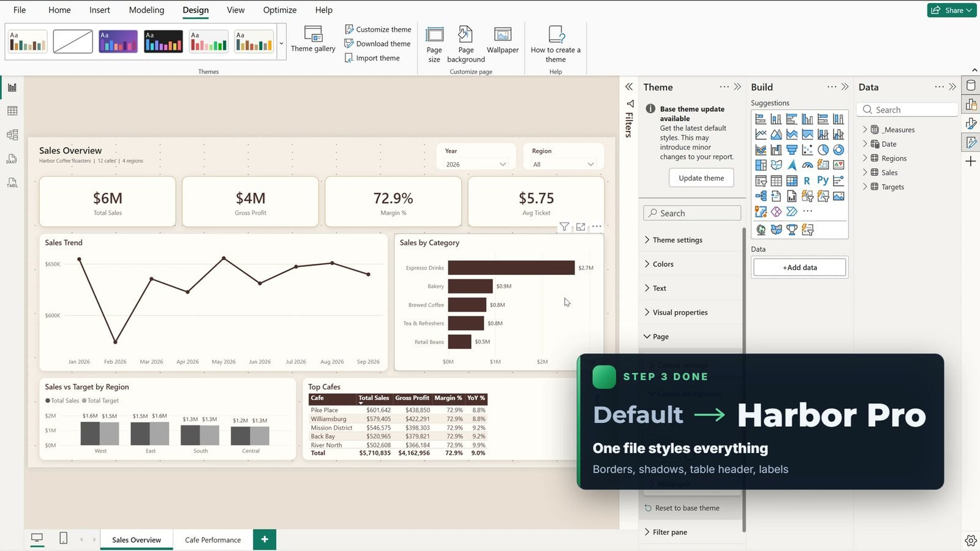Click Customize theme in the ribbon
The width and height of the screenshot is (980, 551).
[x=378, y=29]
